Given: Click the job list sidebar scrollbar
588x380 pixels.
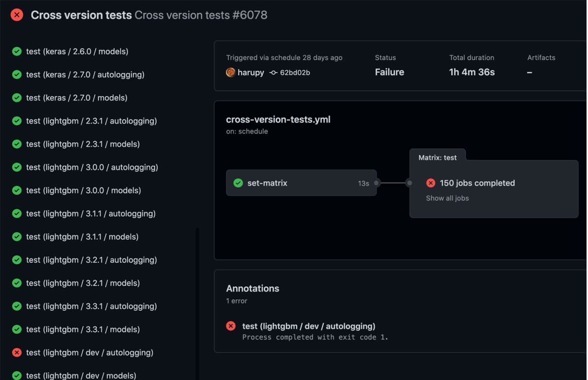Looking at the screenshot, I should 198,298.
